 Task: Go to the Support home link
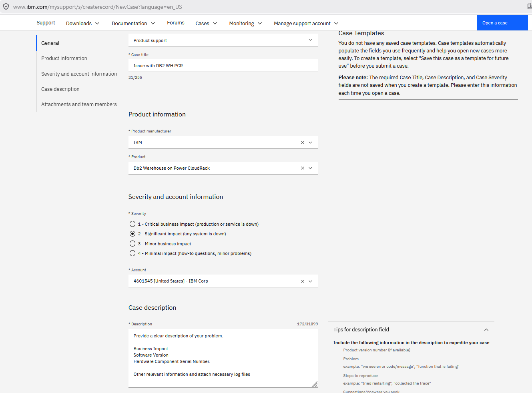tap(46, 23)
